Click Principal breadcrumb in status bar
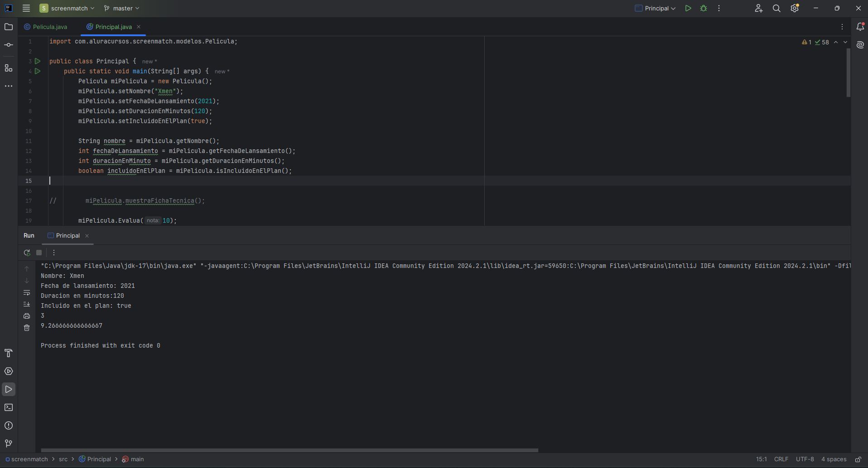Viewport: 868px width, 468px height. [x=95, y=459]
